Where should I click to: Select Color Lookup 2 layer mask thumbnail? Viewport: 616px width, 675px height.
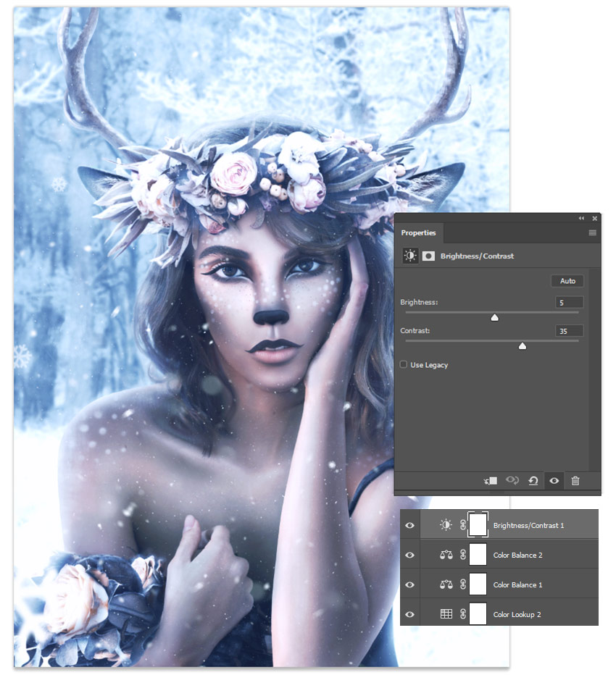(478, 614)
